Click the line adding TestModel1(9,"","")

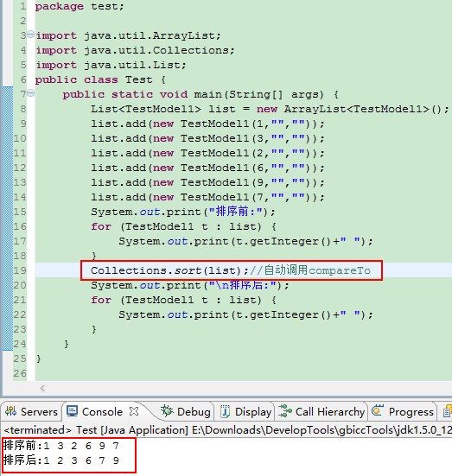click(x=207, y=182)
